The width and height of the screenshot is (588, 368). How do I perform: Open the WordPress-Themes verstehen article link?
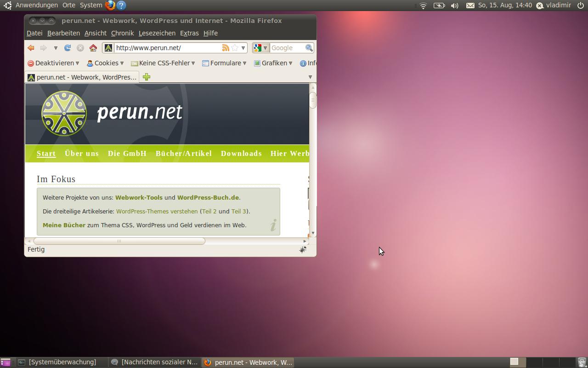(157, 211)
